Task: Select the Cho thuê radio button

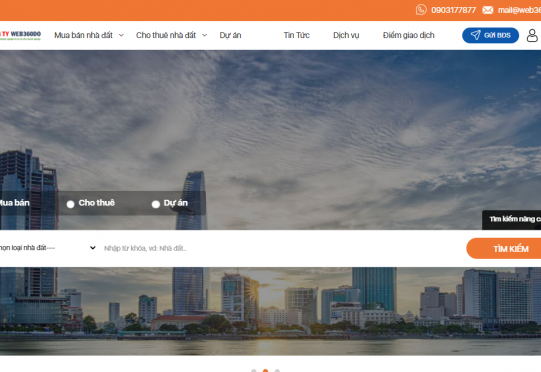Action: click(70, 204)
